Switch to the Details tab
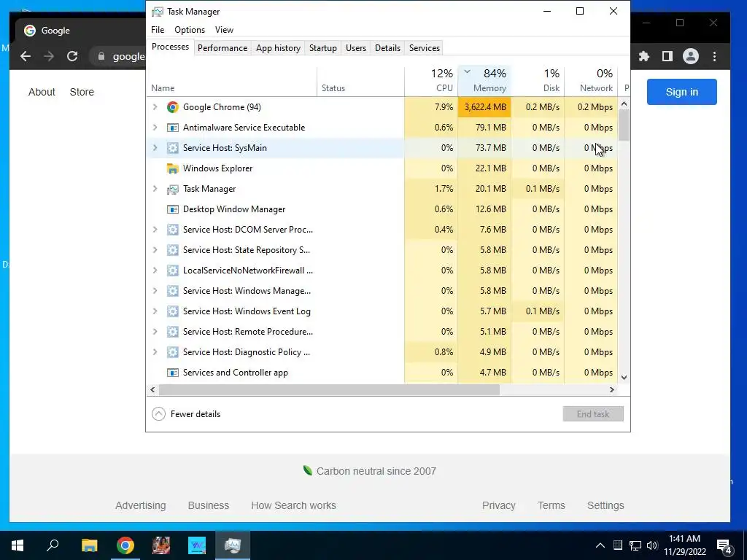747x560 pixels. (x=387, y=48)
